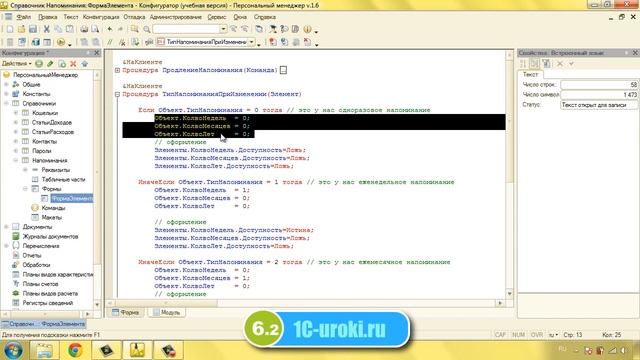Screen dimensions: 640x360
Task: Sort properties alphabetically icon in Properties panel
Action: point(523,63)
